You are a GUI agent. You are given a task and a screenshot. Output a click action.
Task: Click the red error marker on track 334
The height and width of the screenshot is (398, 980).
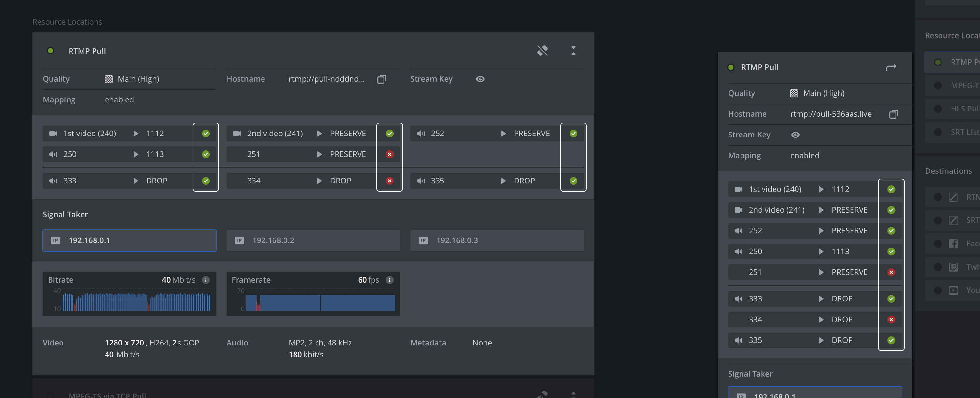click(390, 181)
